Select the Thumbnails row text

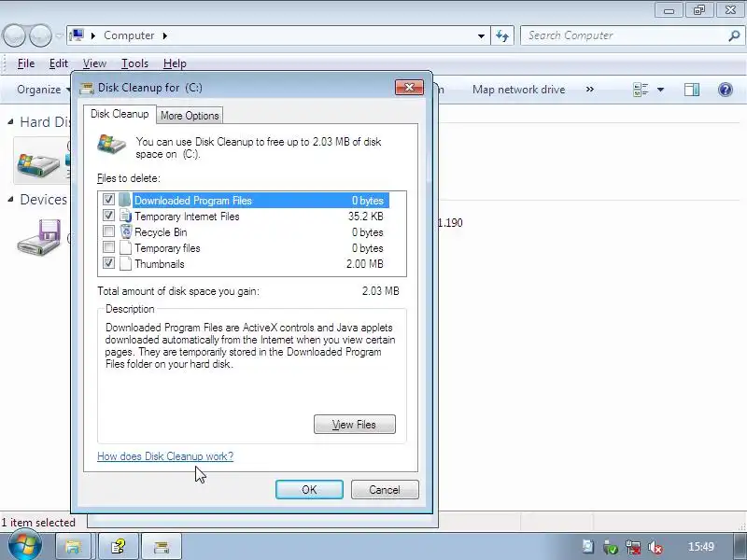[x=159, y=264]
